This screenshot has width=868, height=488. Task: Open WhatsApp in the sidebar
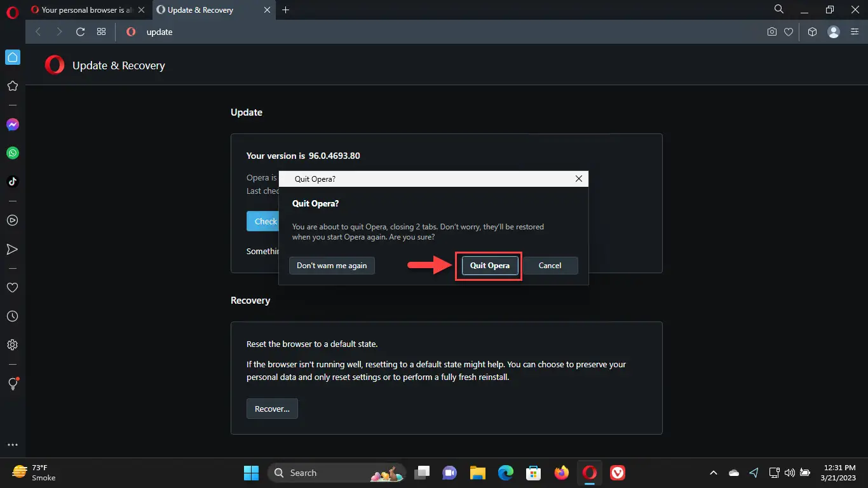coord(12,153)
